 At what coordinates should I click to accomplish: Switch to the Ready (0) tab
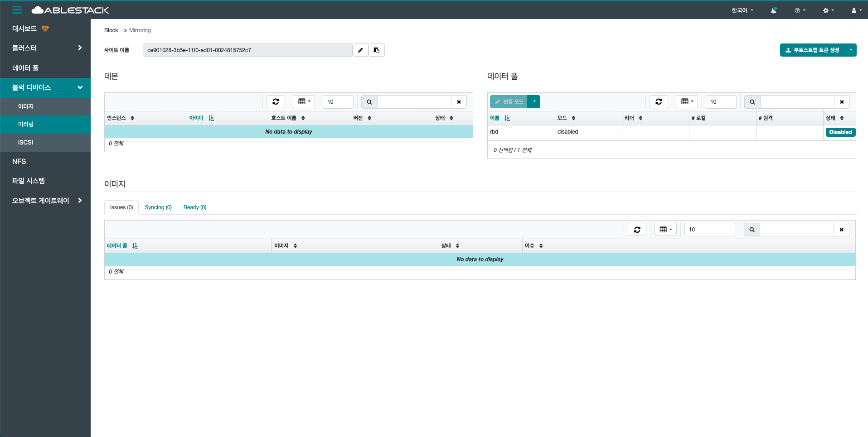click(195, 207)
